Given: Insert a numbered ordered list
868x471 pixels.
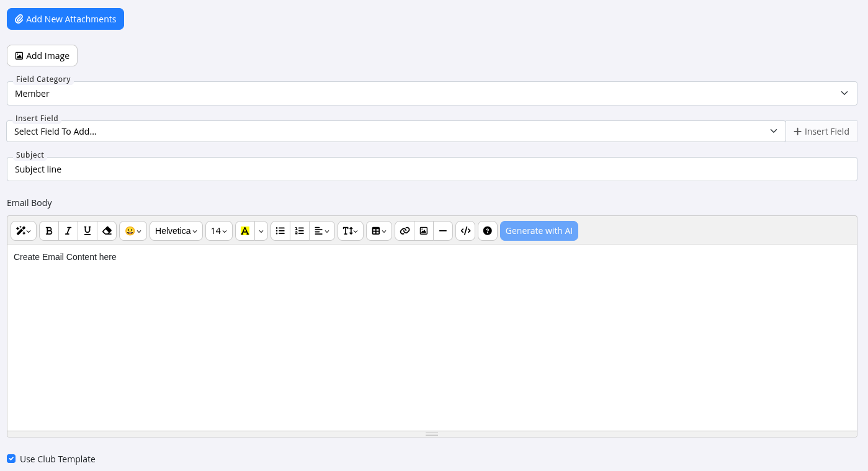Looking at the screenshot, I should click(300, 231).
